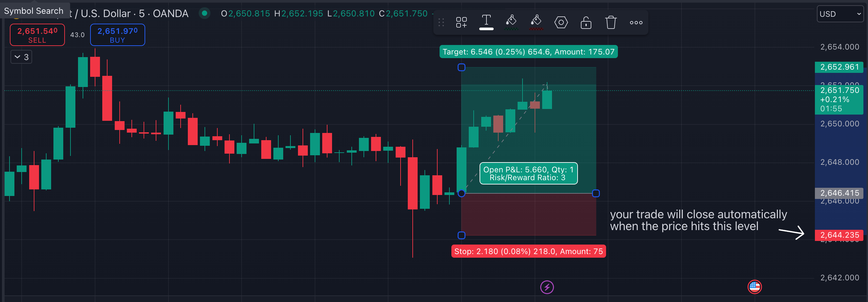Click the OHLC close value 2,651.750
The width and height of the screenshot is (868, 302).
(x=407, y=13)
